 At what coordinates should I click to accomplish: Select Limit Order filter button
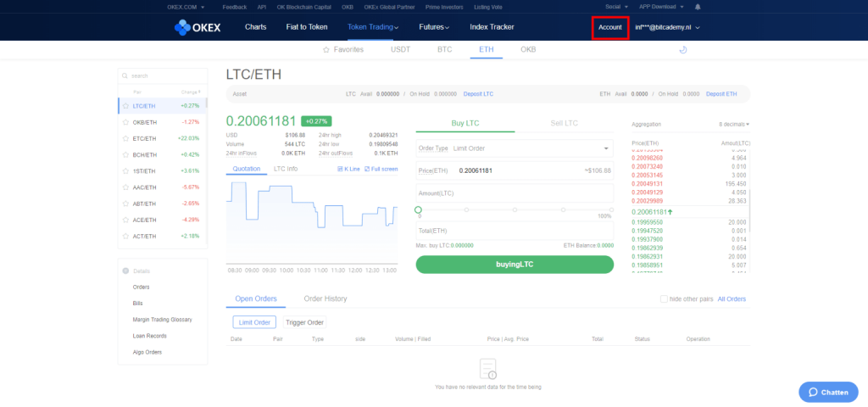coord(254,322)
